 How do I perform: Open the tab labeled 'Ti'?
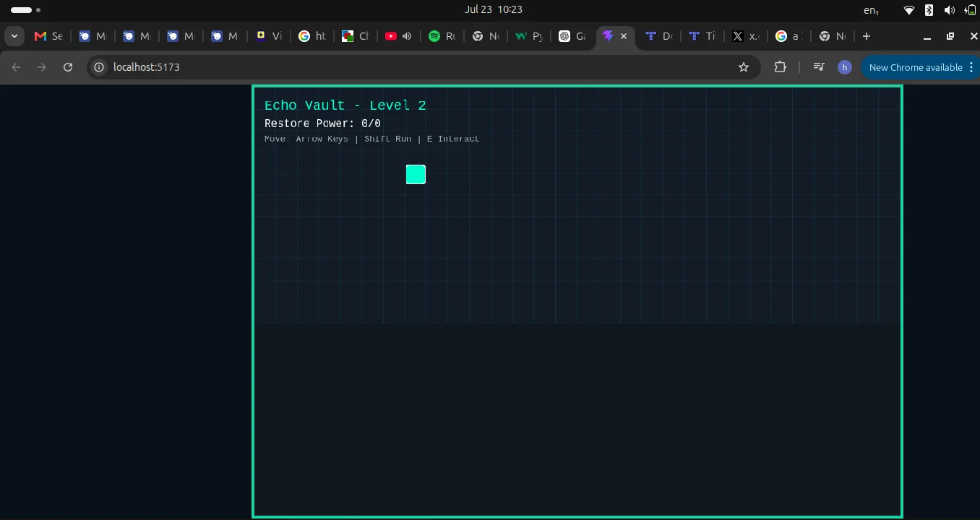[702, 36]
